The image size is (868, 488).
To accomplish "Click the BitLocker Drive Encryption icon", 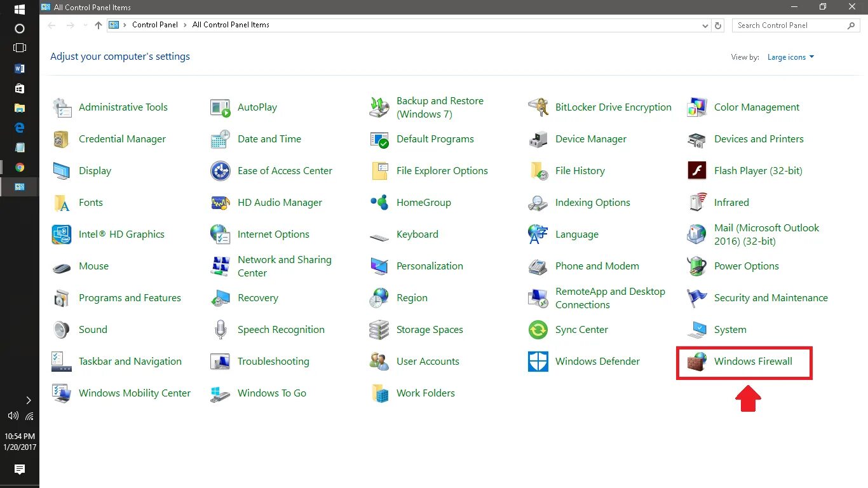I will 538,107.
